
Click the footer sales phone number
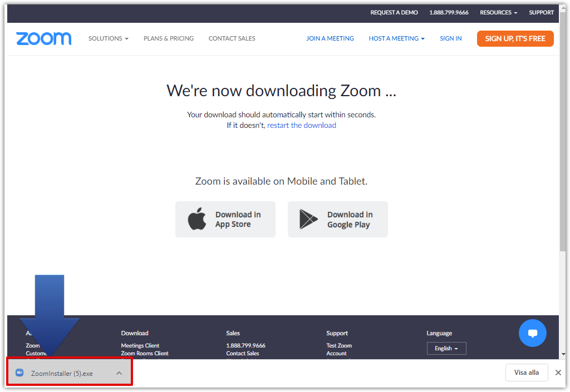(x=245, y=345)
